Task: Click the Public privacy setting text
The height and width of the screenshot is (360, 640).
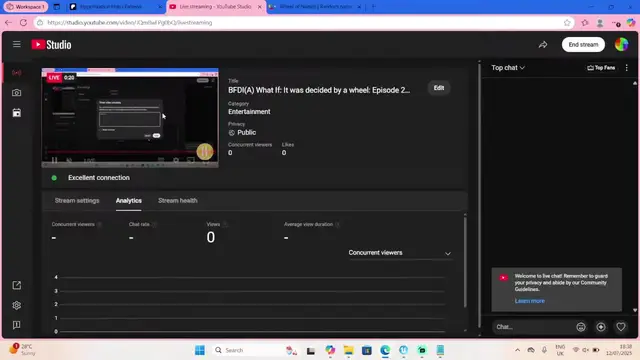Action: pos(247,133)
